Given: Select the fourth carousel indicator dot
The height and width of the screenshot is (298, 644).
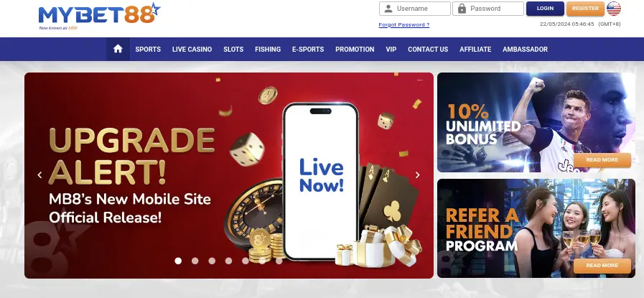Looking at the screenshot, I should click(228, 261).
